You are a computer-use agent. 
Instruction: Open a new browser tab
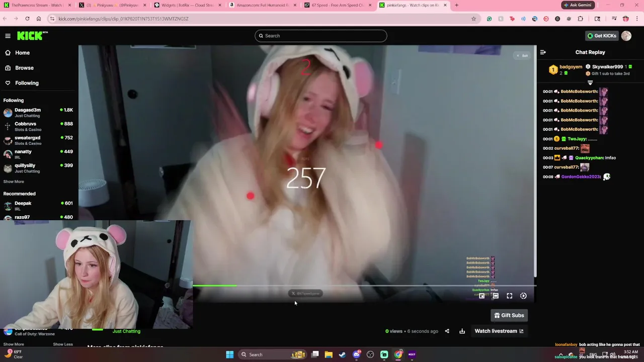pyautogui.click(x=456, y=5)
